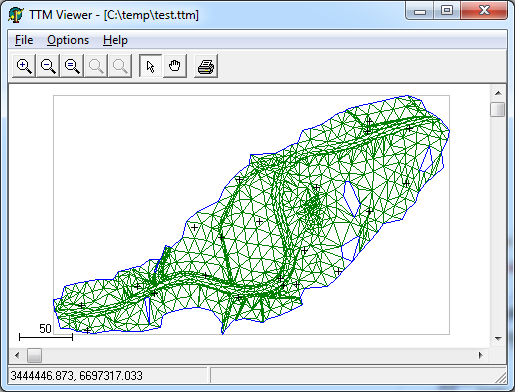The image size is (515, 392).
Task: Activate the arrow pointer tool
Action: (x=150, y=66)
